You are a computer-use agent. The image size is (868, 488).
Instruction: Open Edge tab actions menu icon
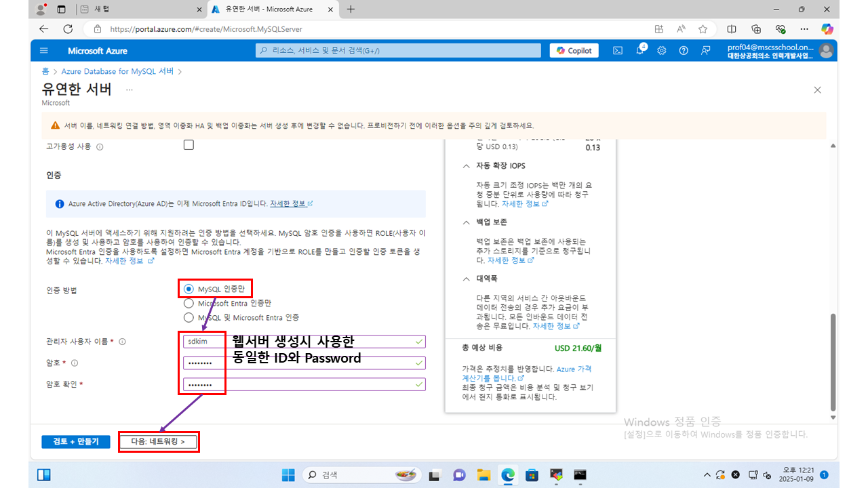62,9
